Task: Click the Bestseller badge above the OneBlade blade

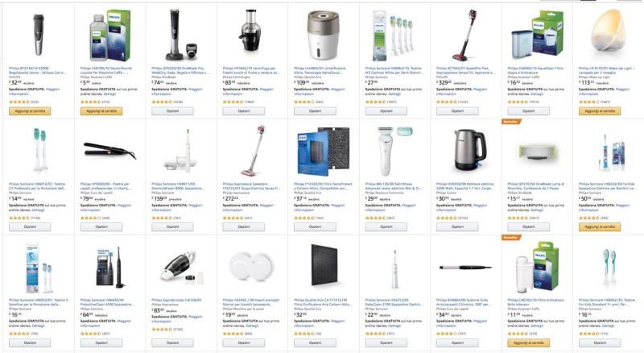Action: (511, 122)
